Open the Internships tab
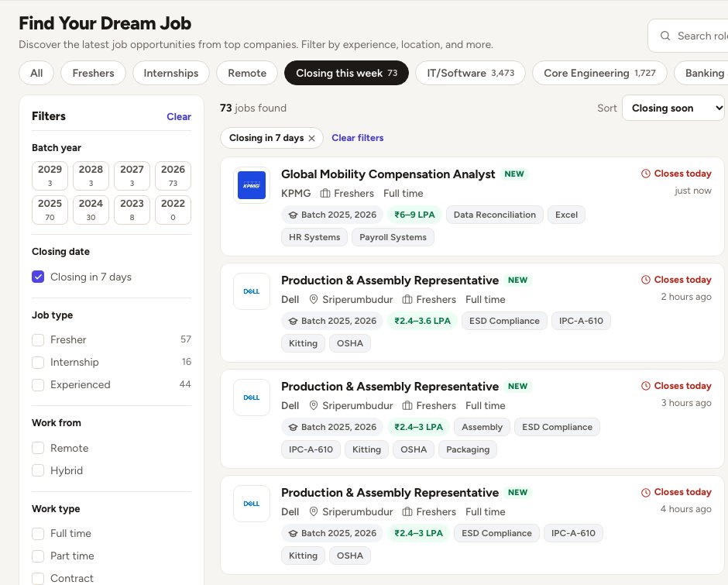 [171, 73]
